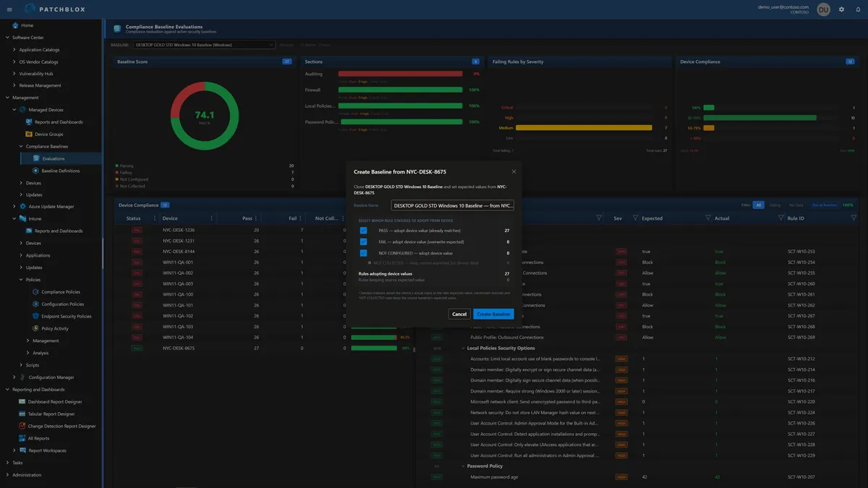Open Device Groups folder icon
The height and width of the screenshot is (488, 868).
(x=29, y=134)
